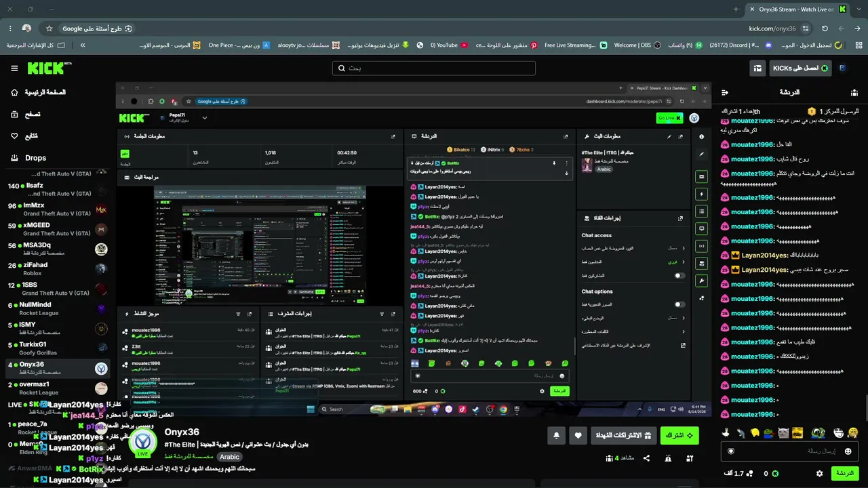View site information icon beside the URL
Viewport: 868px width, 488px height.
coord(806,28)
